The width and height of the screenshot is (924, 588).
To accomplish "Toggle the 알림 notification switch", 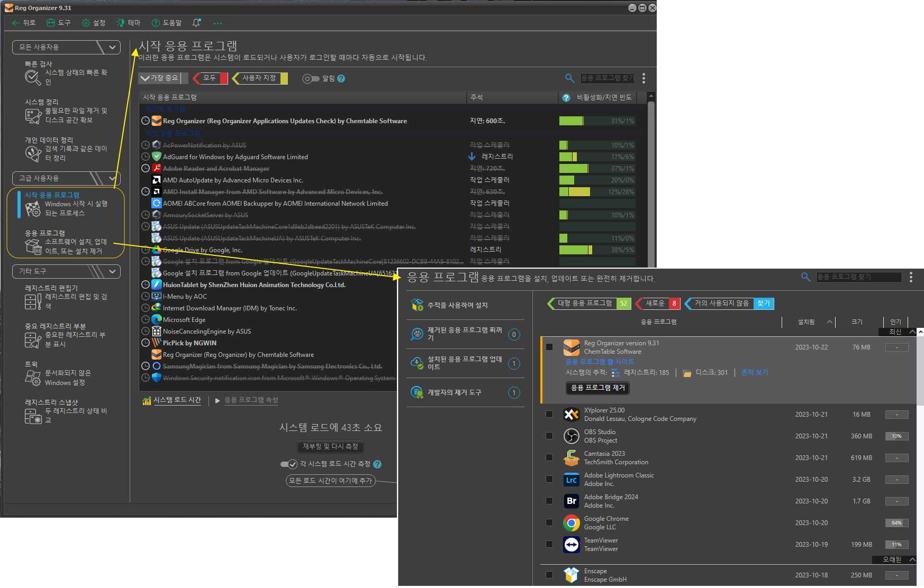I will click(311, 79).
